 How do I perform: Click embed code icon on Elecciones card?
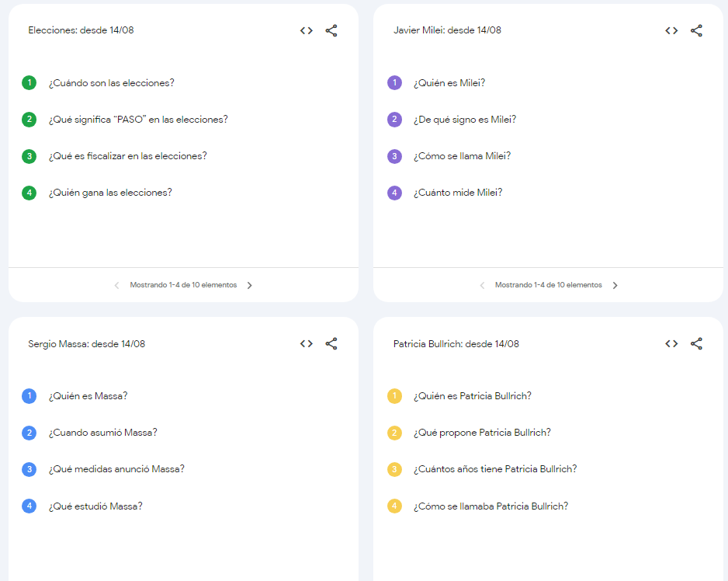(x=307, y=31)
